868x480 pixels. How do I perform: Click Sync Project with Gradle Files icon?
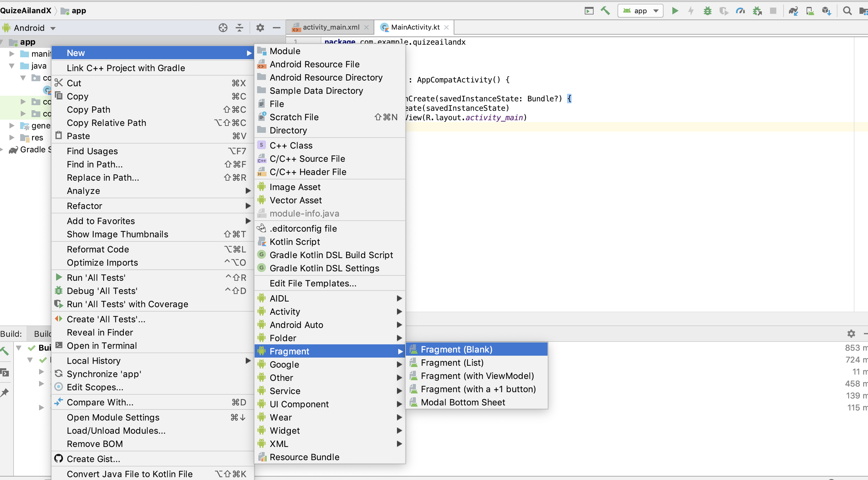click(793, 11)
